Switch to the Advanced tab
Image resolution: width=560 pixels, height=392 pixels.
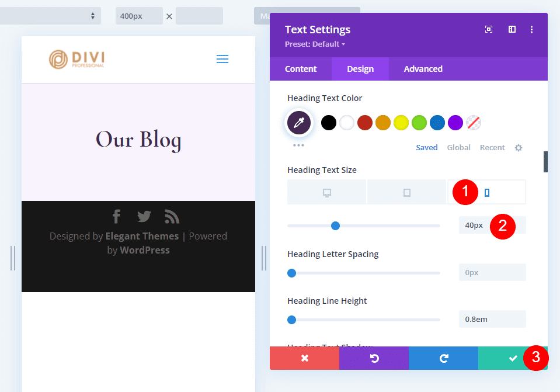(x=423, y=68)
